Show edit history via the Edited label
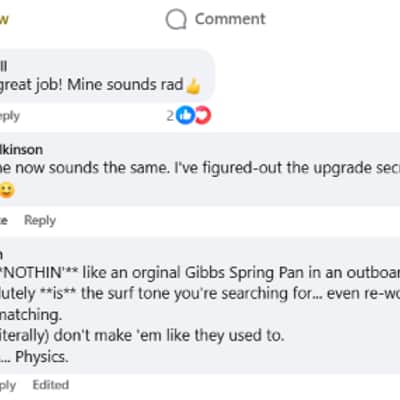 51,385
